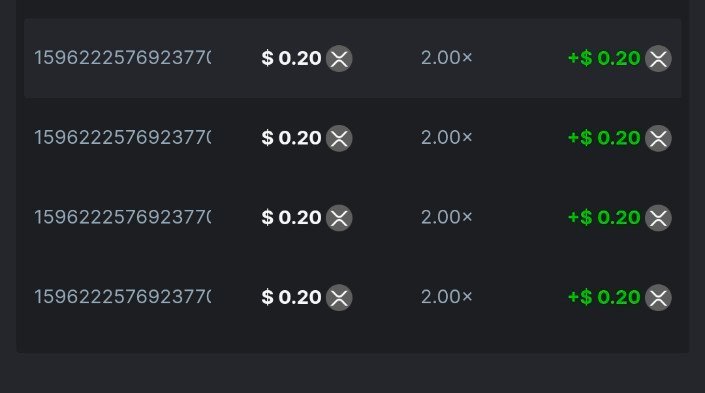Click the green +$ 0.20 profit in second row
The width and height of the screenshot is (705, 393).
click(604, 138)
